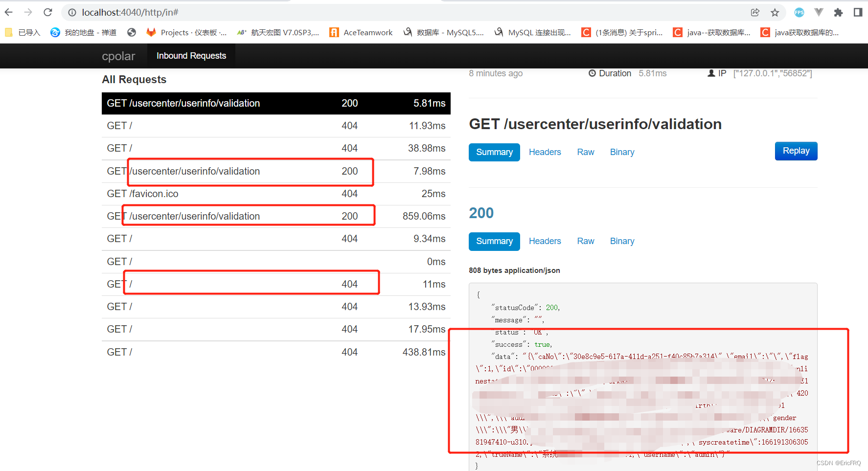Viewport: 868px width, 471px height.
Task: Select the GET / request taking 0ms
Action: click(276, 262)
